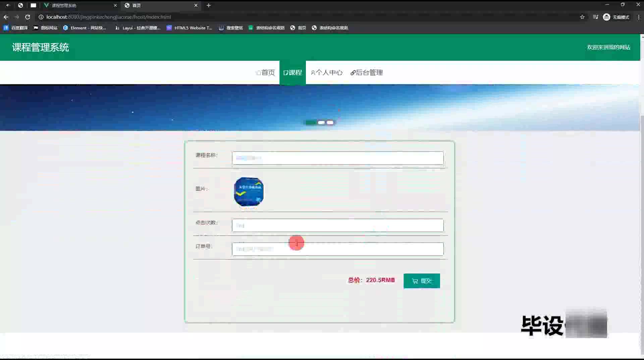Bookmark this page with the star icon
Screen dimensions: 644x360
582,17
